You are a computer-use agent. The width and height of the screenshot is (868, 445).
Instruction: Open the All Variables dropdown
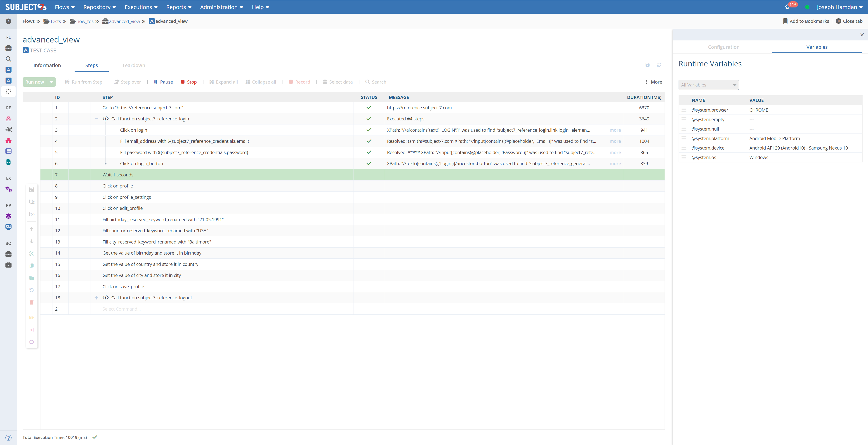click(708, 85)
